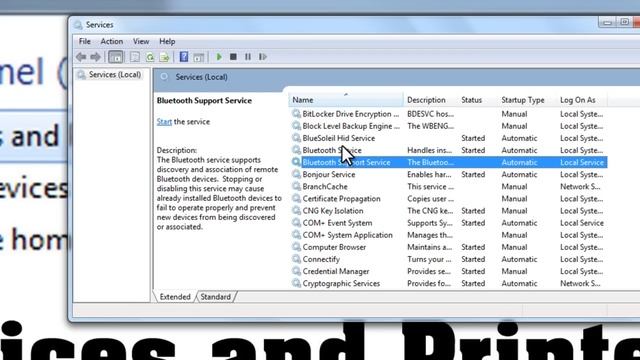Click the Export List toolbar icon
640x360 pixels.
click(x=164, y=57)
